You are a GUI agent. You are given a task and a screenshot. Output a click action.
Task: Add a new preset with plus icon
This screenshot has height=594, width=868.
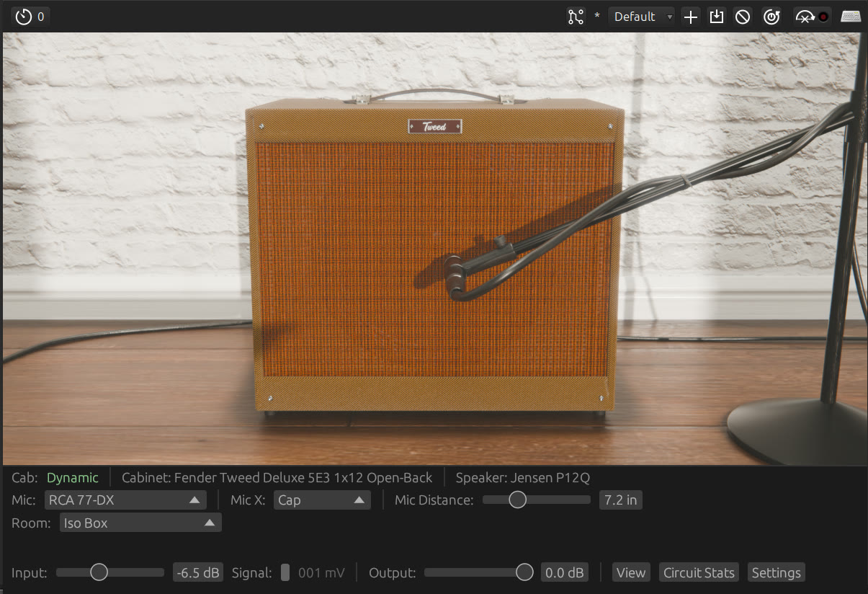point(691,17)
